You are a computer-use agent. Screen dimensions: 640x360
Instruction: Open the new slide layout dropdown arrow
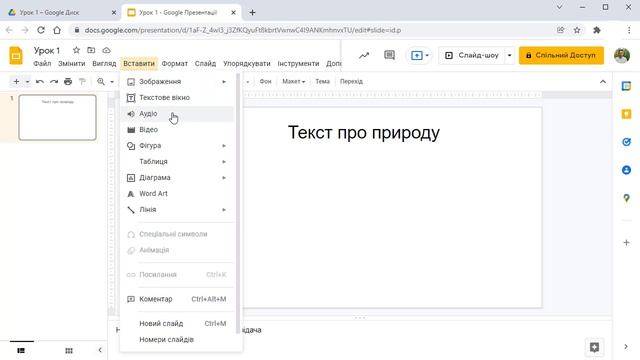tap(27, 82)
